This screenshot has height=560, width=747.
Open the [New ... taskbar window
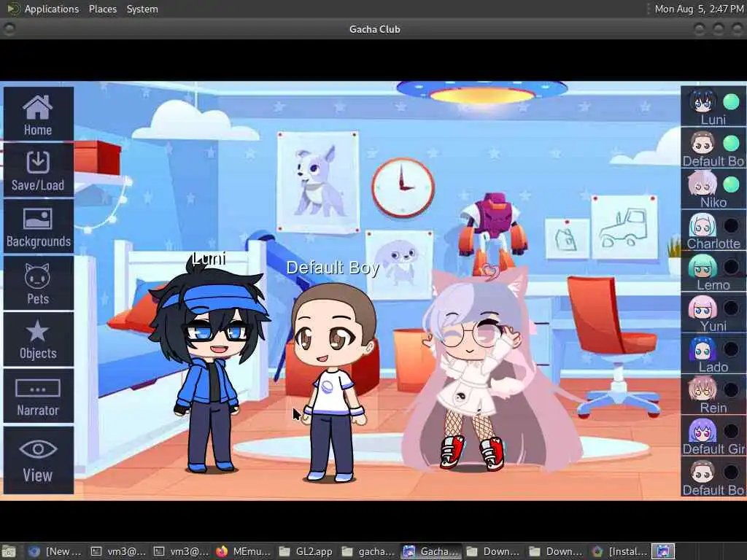coord(55,551)
